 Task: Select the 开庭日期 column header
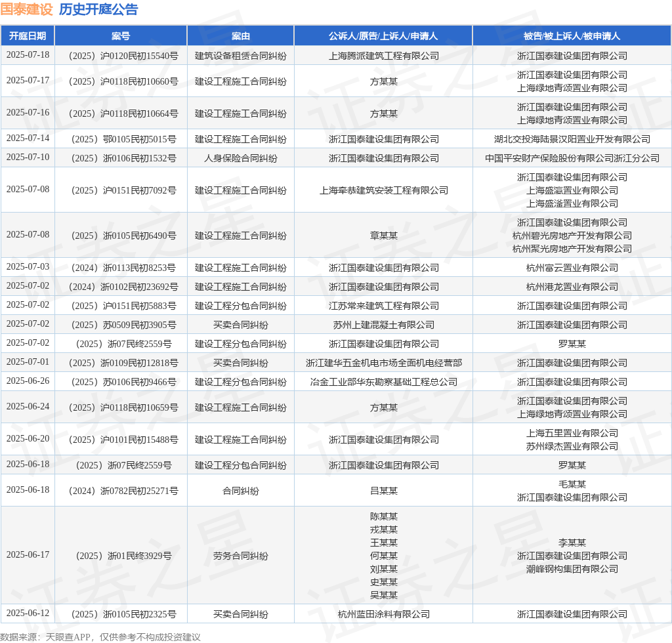tap(28, 36)
